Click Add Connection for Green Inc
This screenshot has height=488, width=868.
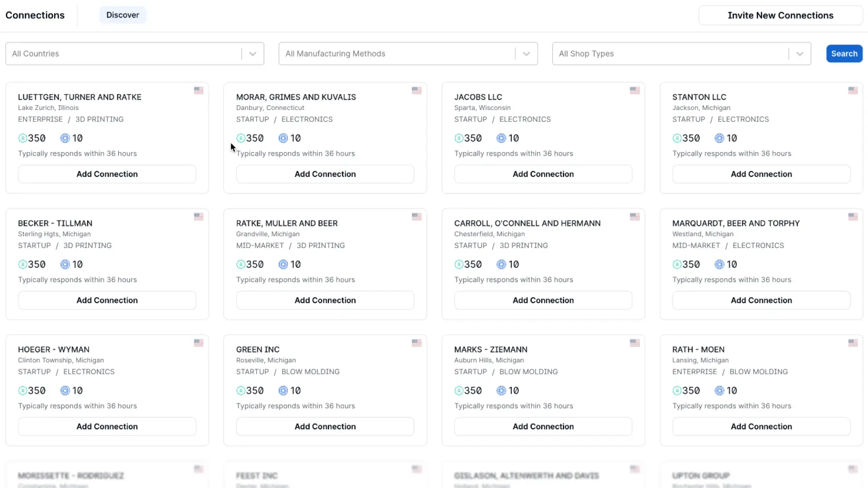click(x=325, y=426)
